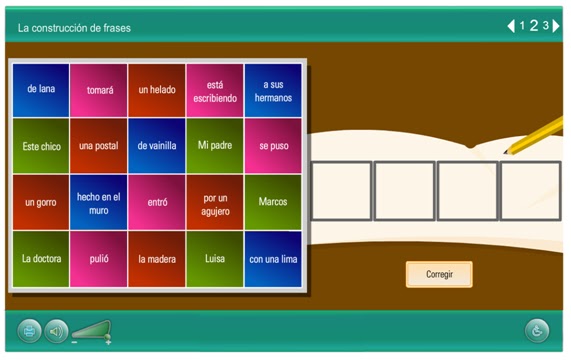Go to previous page with left arrow
Viewport: 571px width, 360px height.
tap(511, 26)
